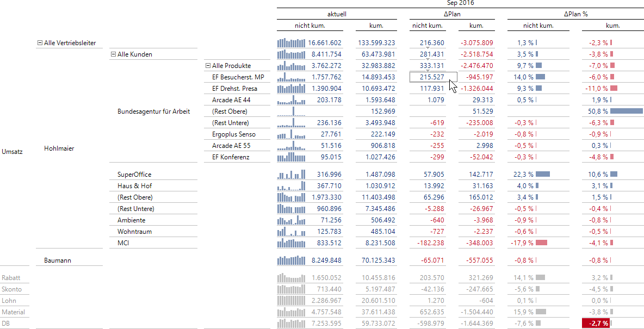Click the MCI row sparkline
Viewport: 644px width, 329px height.
(291, 243)
